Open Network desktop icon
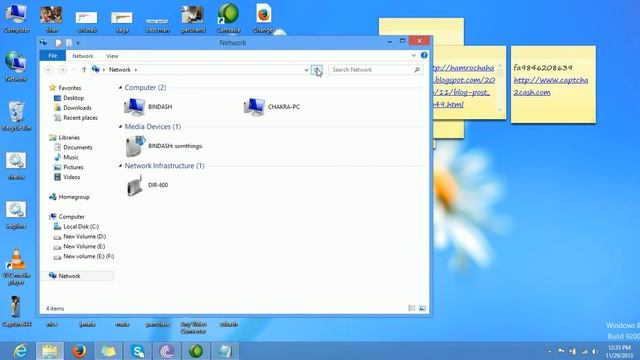Viewport: 640px width, 360px height. (x=16, y=66)
